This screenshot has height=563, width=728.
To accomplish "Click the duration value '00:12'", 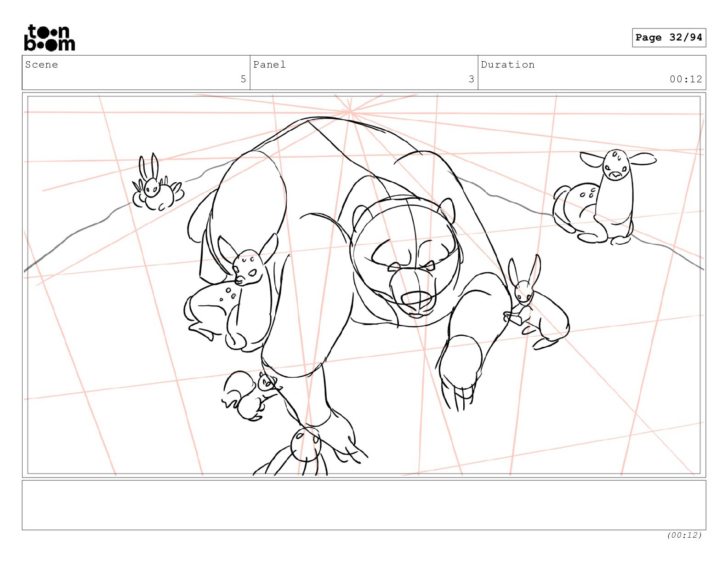I will pyautogui.click(x=686, y=79).
